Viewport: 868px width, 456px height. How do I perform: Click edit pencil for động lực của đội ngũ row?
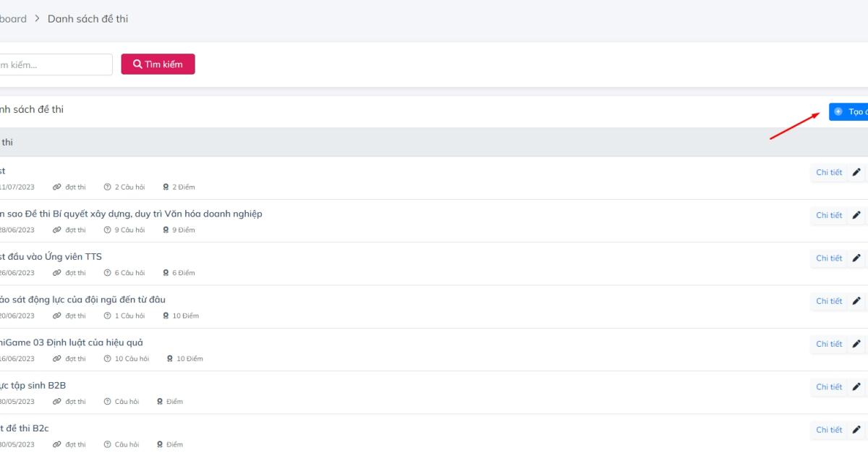pos(857,301)
